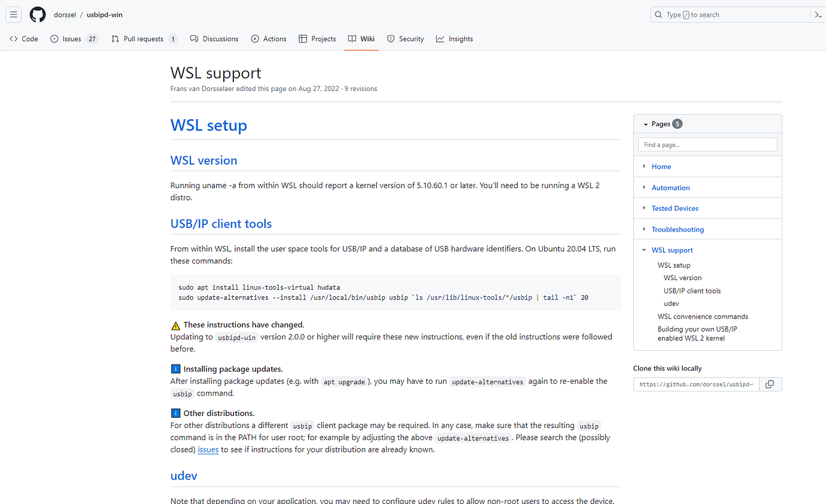Expand the Automation page arrow
The image size is (826, 504).
click(645, 187)
